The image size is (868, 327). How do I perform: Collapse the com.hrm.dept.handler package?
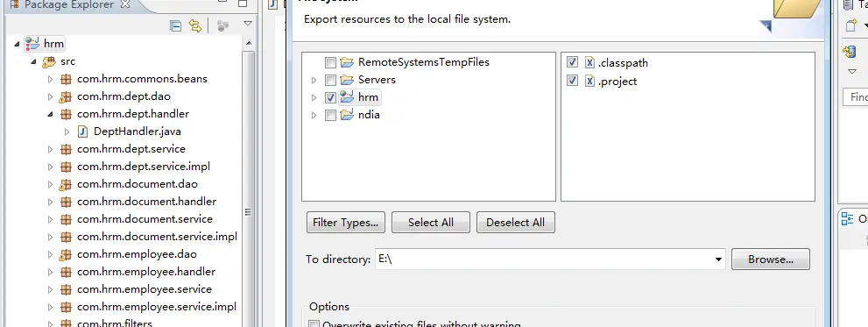pos(51,114)
